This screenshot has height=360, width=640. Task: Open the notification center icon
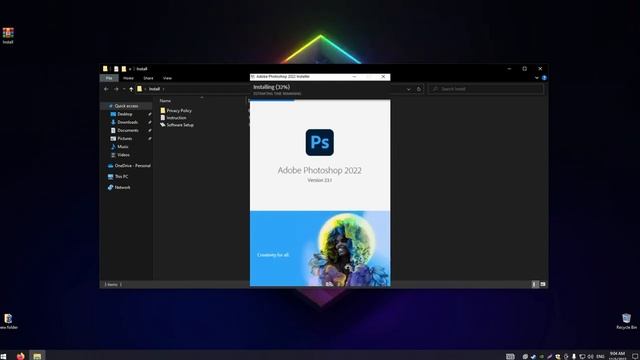[635, 357]
